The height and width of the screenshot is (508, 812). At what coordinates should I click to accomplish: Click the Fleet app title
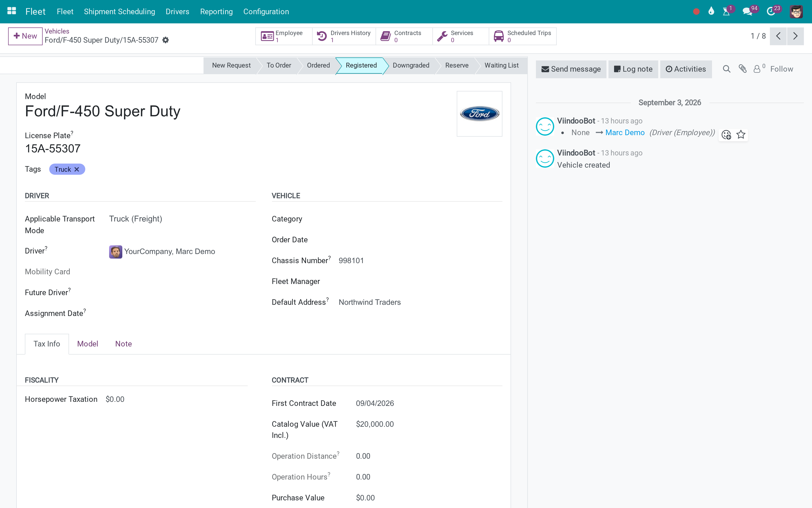(x=35, y=11)
